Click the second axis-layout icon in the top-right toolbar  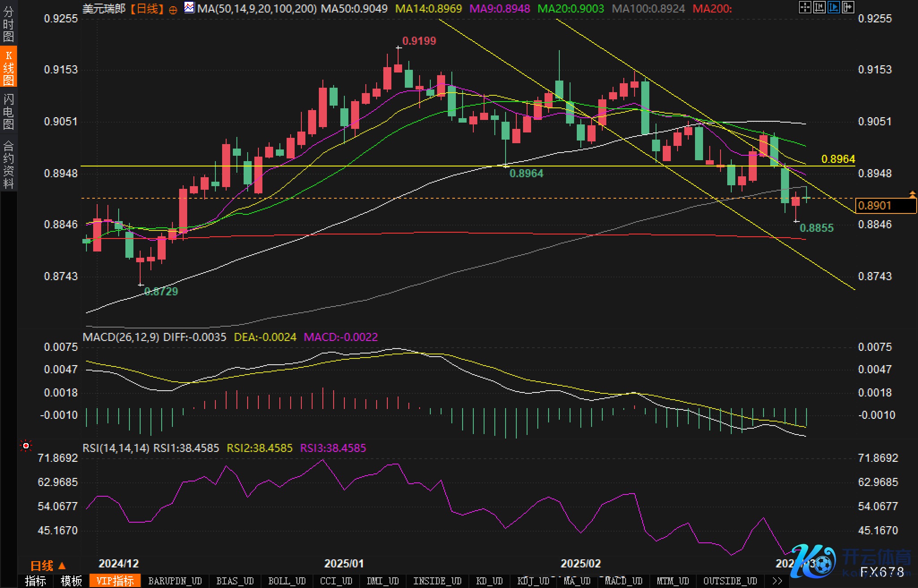click(819, 7)
